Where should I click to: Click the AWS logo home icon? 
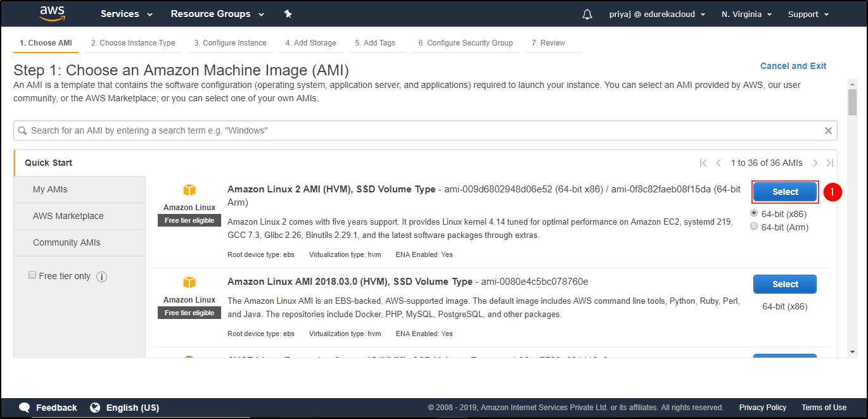[x=52, y=13]
